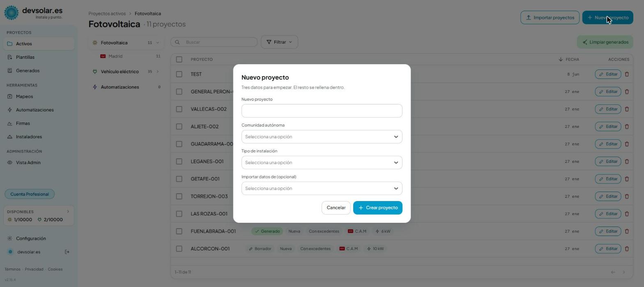
Task: Click the Limpiar generados button
Action: [605, 42]
